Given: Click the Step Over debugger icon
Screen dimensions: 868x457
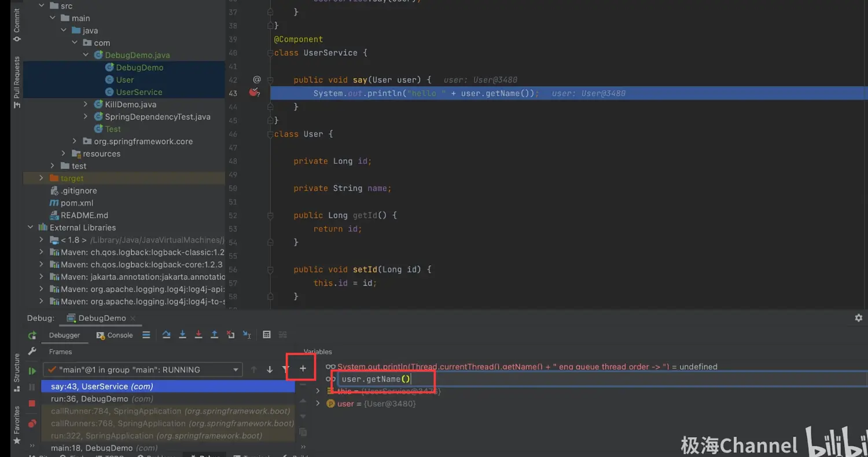Looking at the screenshot, I should click(x=167, y=335).
